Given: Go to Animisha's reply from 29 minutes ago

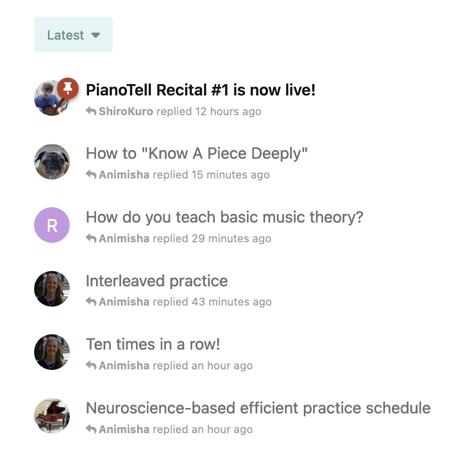Looking at the screenshot, I should [185, 239].
